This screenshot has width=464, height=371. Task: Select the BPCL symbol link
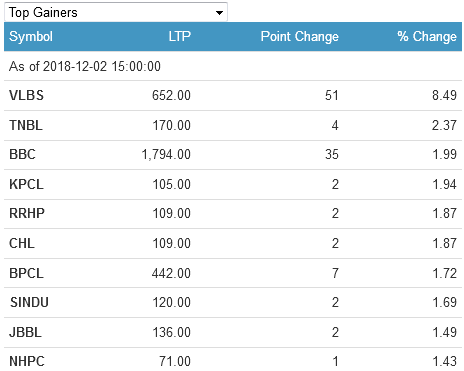pyautogui.click(x=26, y=273)
